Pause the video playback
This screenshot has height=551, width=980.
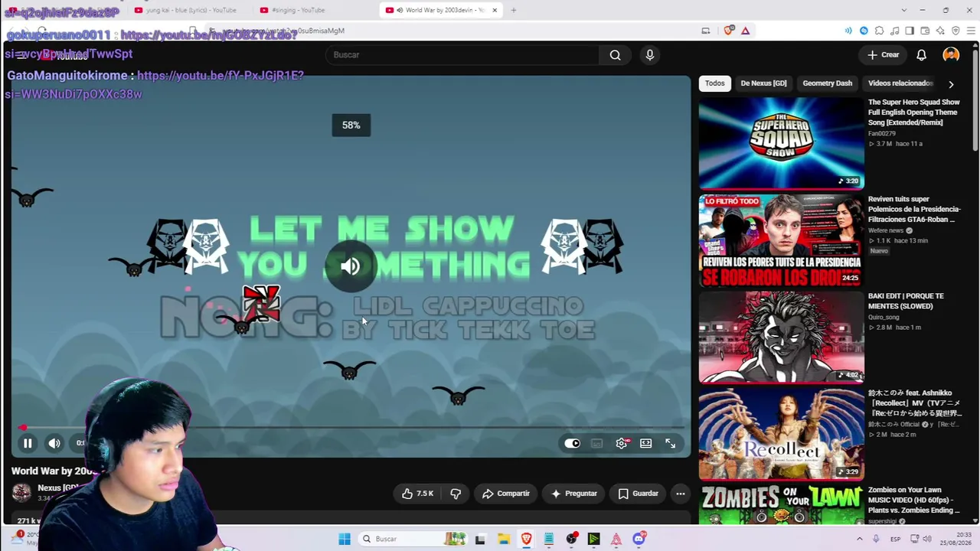(28, 443)
